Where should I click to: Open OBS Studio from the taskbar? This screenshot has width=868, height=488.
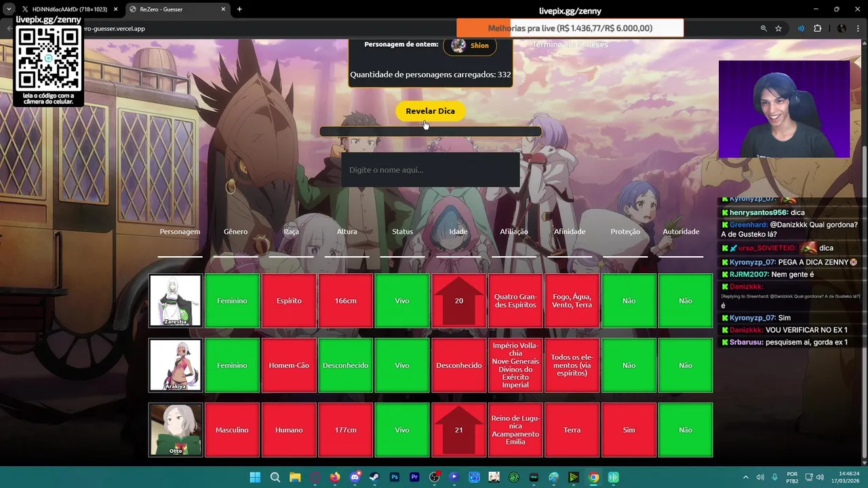(435, 477)
